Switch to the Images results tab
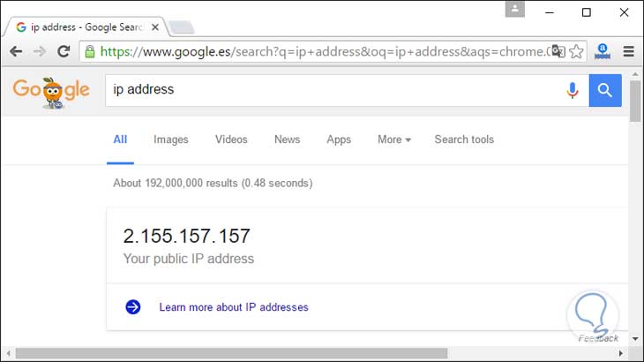The height and width of the screenshot is (362, 644). point(171,140)
